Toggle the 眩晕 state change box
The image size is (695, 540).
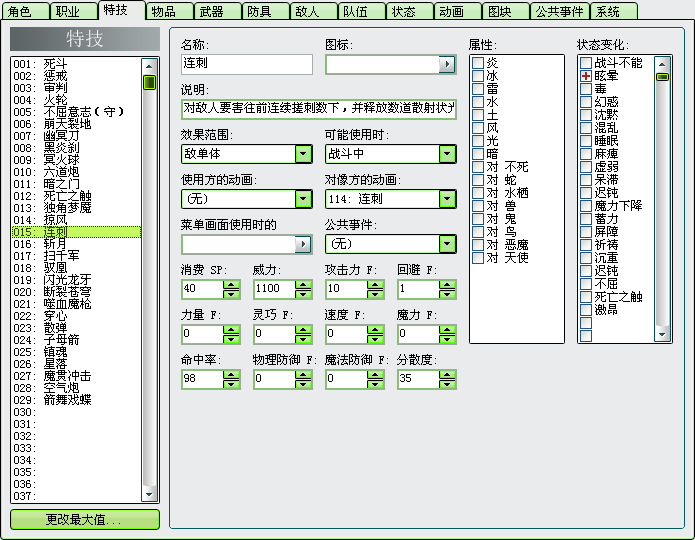586,76
